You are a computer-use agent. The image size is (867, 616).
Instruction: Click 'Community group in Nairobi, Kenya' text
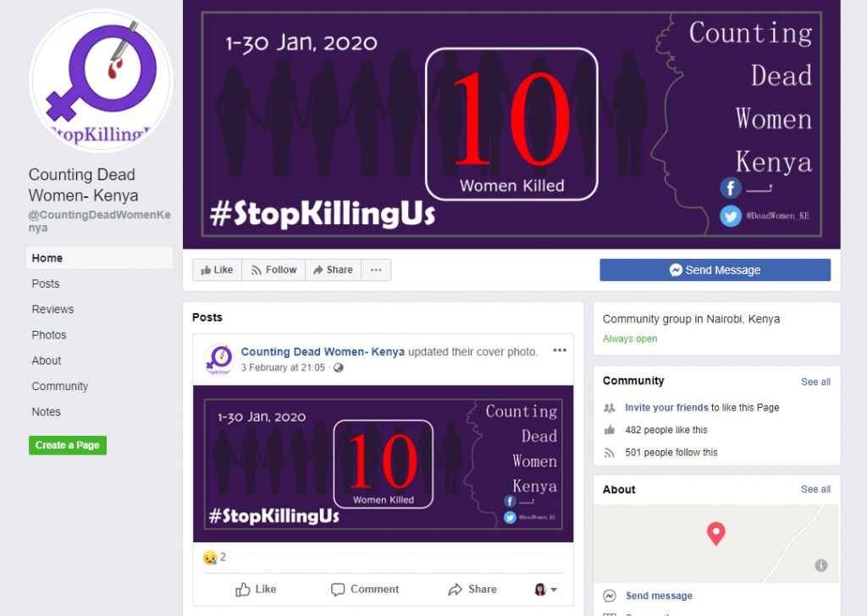click(691, 319)
